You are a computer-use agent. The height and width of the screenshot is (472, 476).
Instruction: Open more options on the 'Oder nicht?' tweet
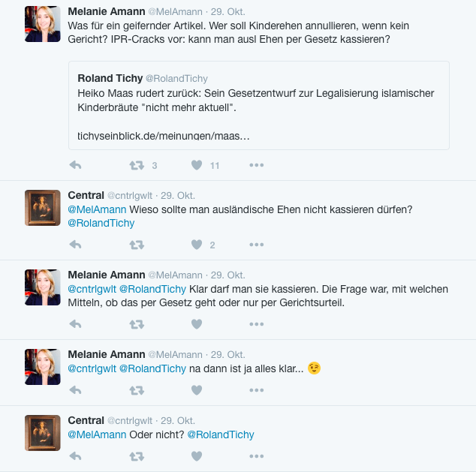point(257,456)
